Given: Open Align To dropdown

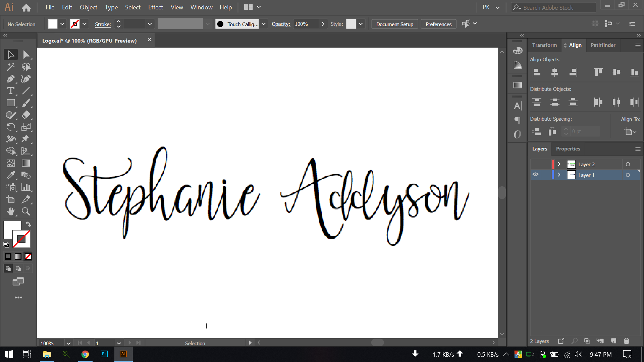Looking at the screenshot, I should click(630, 132).
